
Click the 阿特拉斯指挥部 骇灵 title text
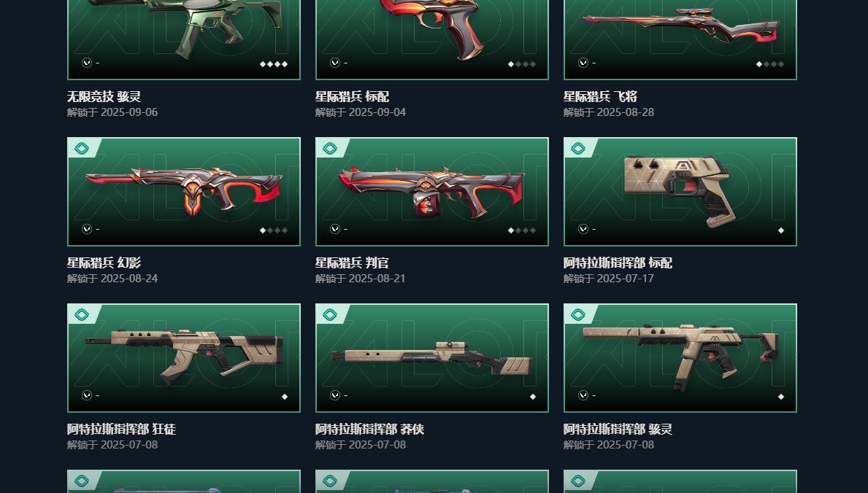(618, 429)
